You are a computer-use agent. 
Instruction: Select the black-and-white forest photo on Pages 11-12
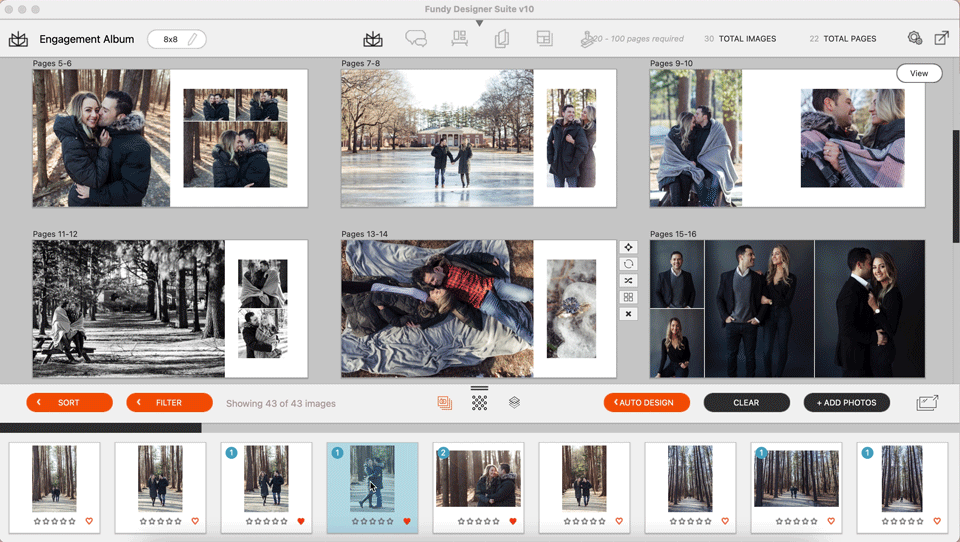click(129, 309)
